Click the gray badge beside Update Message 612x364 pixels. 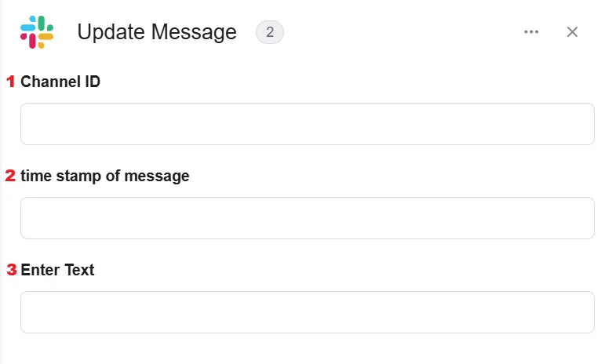click(x=270, y=32)
